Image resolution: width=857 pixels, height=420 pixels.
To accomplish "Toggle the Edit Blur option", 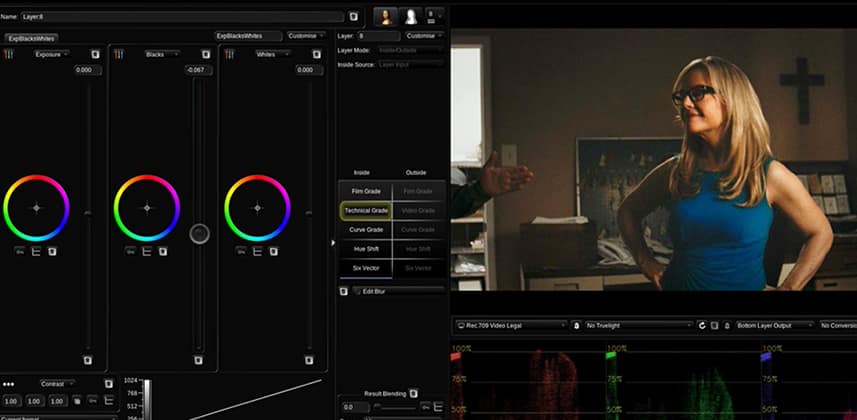I will (x=398, y=291).
